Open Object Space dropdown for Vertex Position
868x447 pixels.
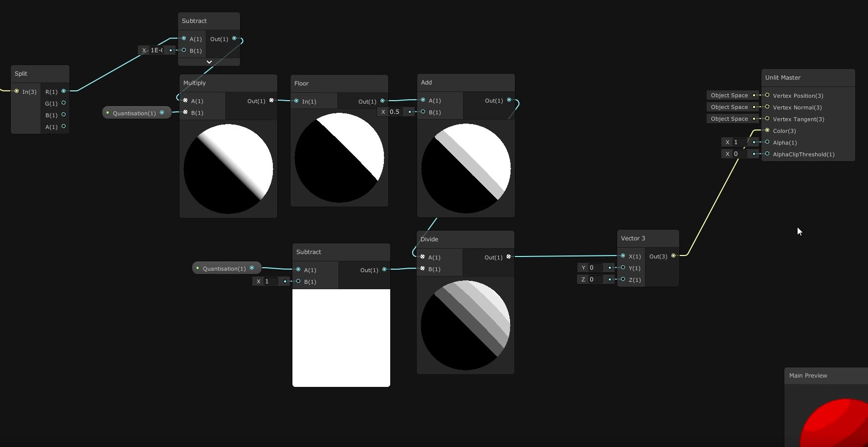(729, 95)
